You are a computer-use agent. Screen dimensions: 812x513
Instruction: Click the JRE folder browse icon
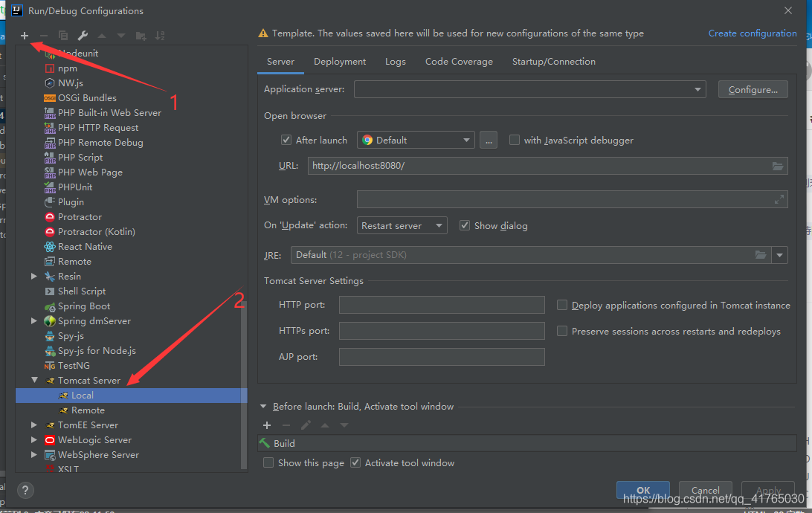point(760,255)
